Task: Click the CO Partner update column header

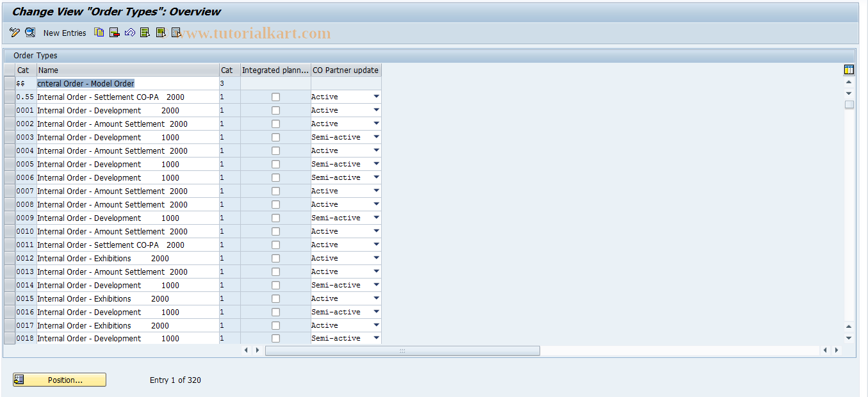Action: click(346, 70)
